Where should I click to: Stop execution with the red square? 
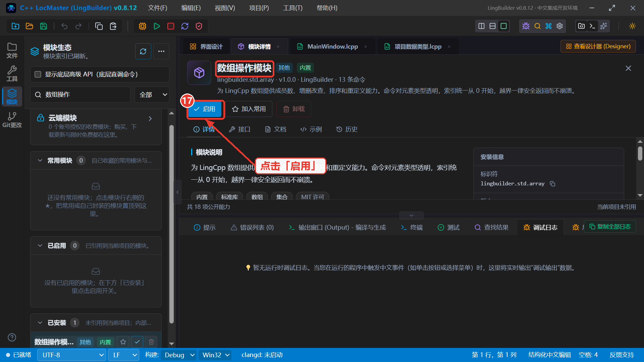pyautogui.click(x=171, y=26)
